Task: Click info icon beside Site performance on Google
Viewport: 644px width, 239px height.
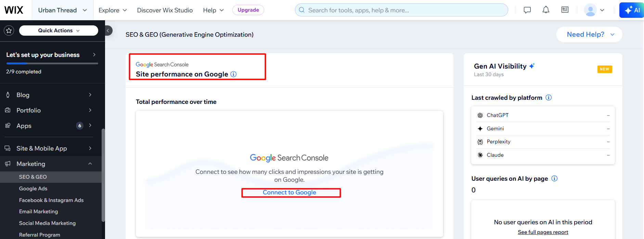Action: pyautogui.click(x=233, y=74)
